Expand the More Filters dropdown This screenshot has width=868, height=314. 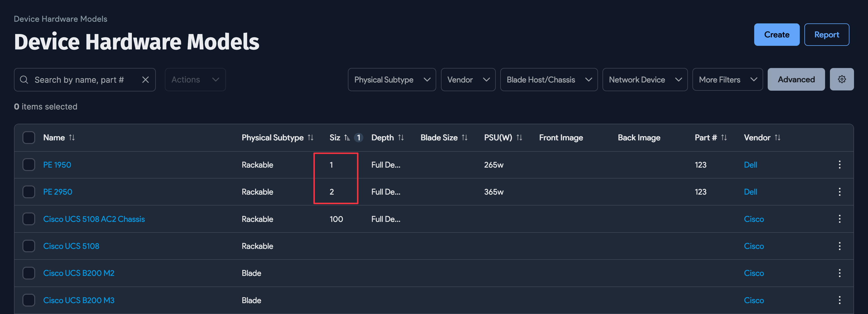coord(727,80)
